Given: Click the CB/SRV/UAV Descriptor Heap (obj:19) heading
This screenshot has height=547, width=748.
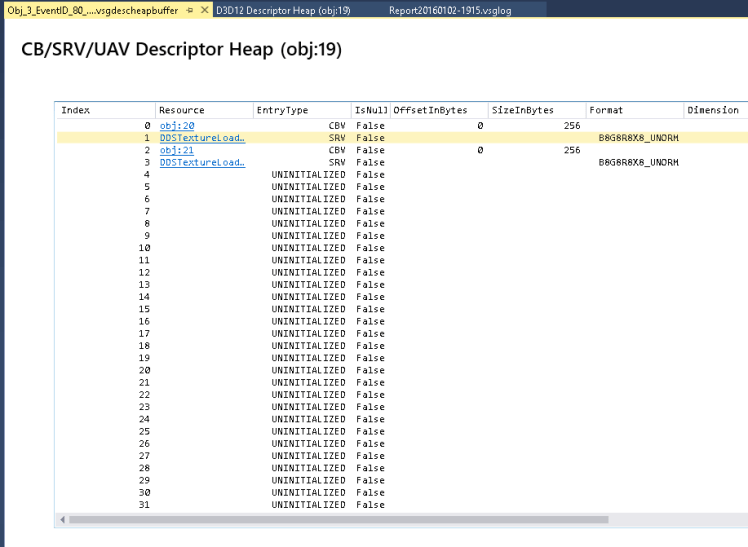Looking at the screenshot, I should (x=181, y=49).
